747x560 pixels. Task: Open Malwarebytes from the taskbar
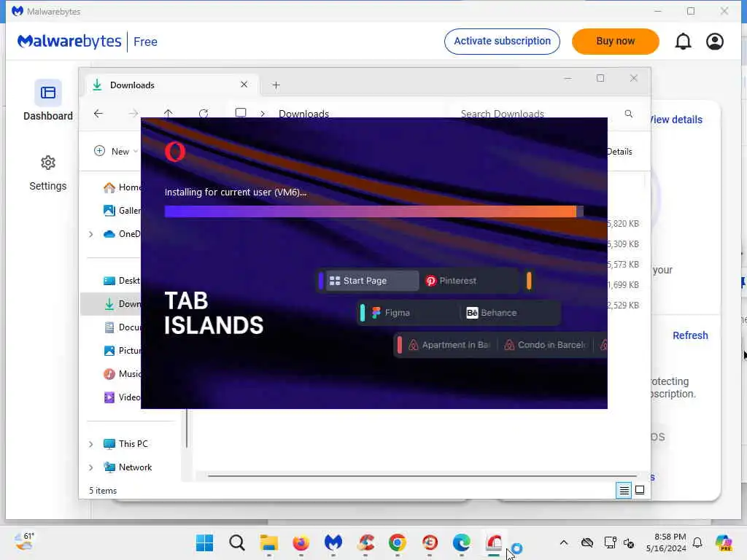[333, 542]
